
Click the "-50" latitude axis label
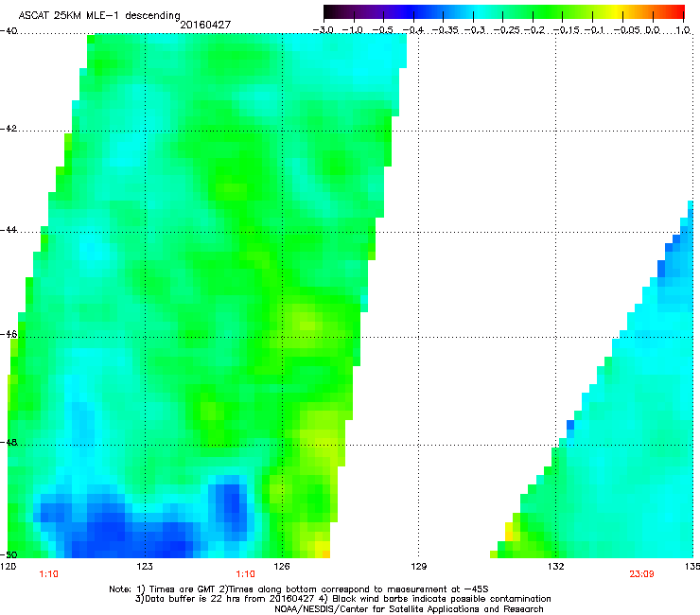(9, 554)
